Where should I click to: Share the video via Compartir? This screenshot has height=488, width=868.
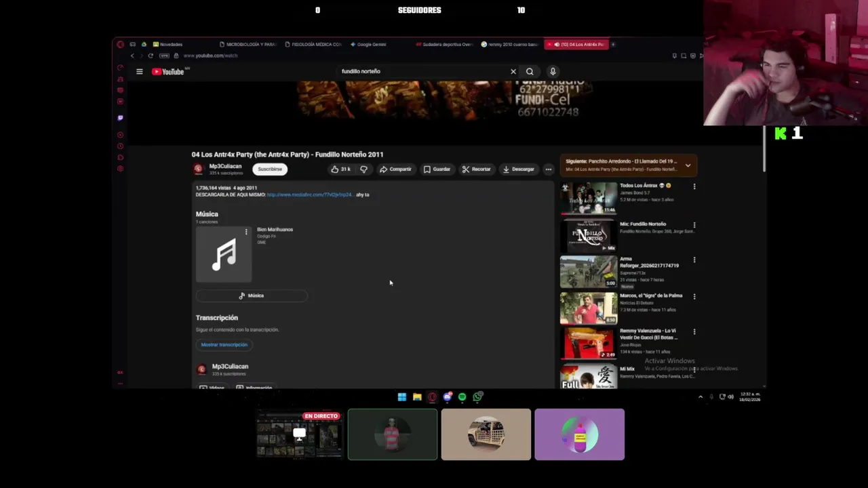click(x=395, y=169)
